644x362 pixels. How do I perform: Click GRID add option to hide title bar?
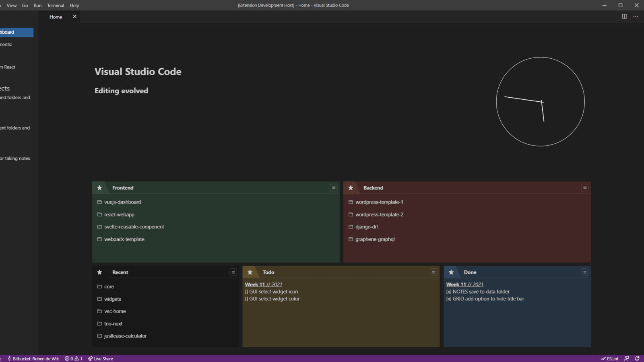pyautogui.click(x=485, y=299)
